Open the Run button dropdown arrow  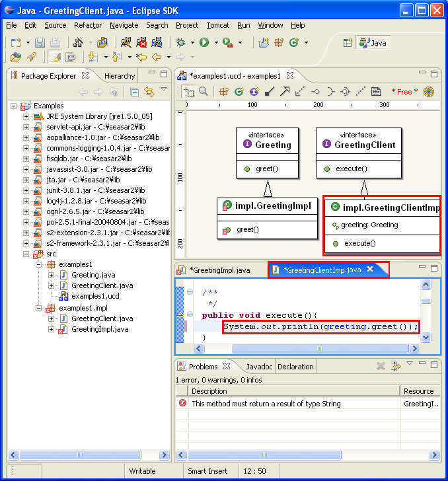(216, 42)
